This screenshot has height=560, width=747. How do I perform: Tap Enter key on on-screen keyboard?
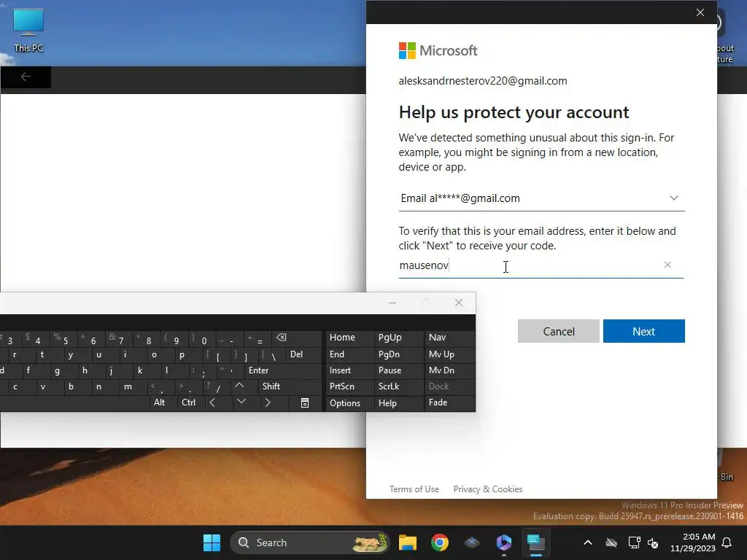[283, 370]
